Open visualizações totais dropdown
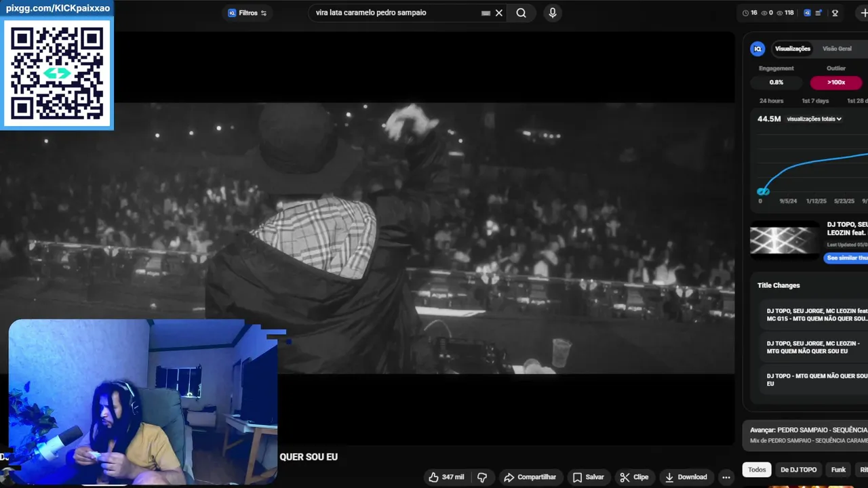868x488 pixels. pos(814,119)
